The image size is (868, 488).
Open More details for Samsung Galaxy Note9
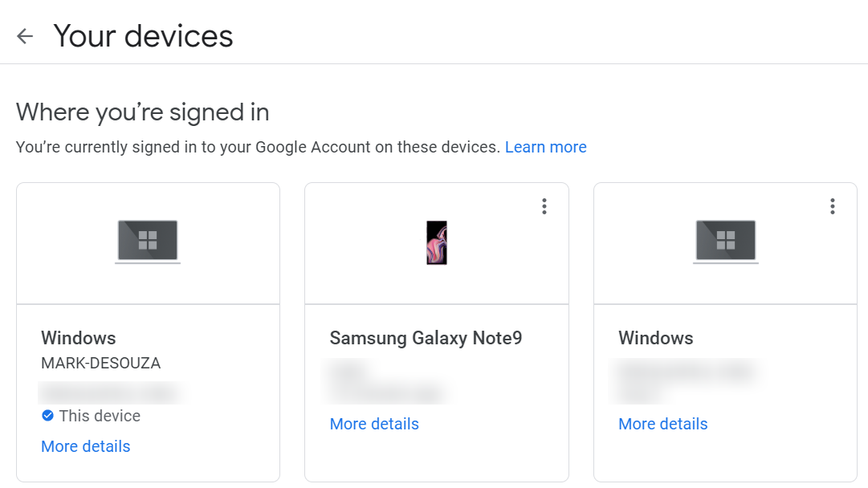tap(374, 424)
